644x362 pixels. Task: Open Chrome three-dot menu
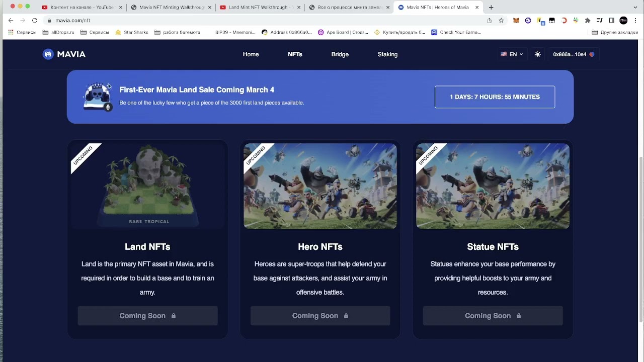tap(635, 21)
